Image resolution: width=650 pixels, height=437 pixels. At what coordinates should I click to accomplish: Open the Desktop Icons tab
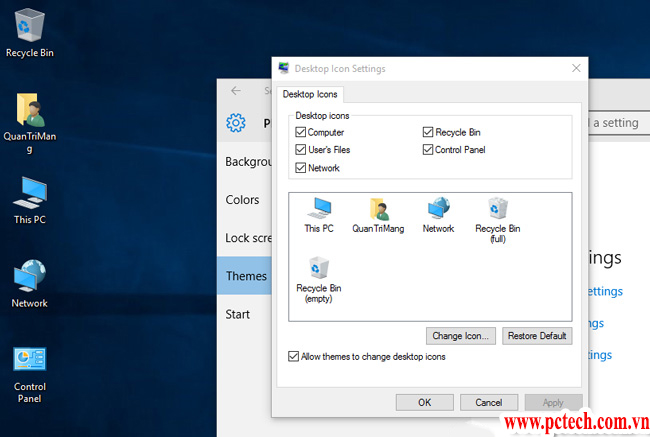(x=311, y=94)
